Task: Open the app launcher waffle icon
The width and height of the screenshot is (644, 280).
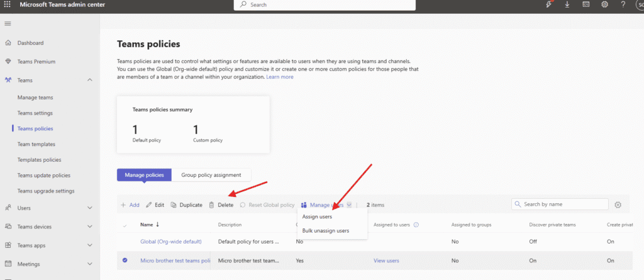Action: [8, 4]
